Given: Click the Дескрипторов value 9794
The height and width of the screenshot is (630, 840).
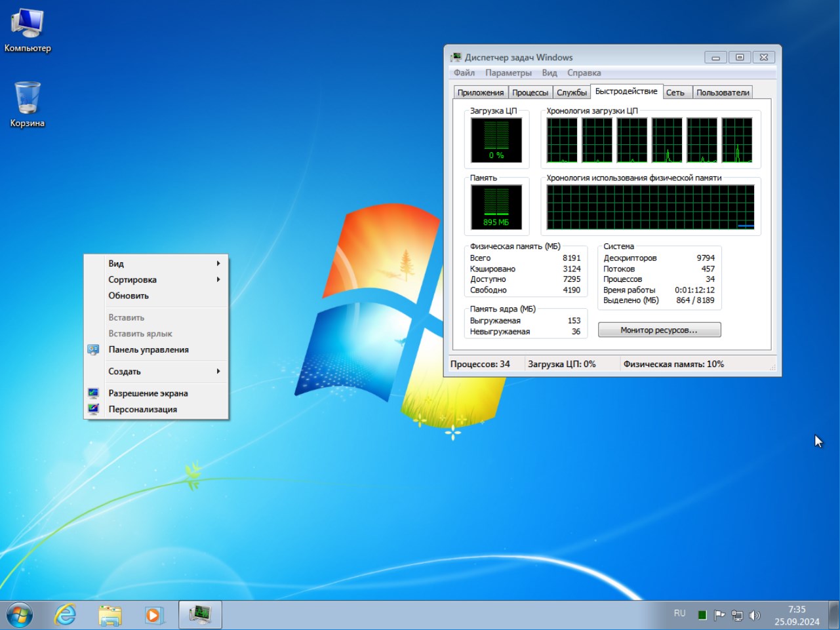Looking at the screenshot, I should coord(706,258).
